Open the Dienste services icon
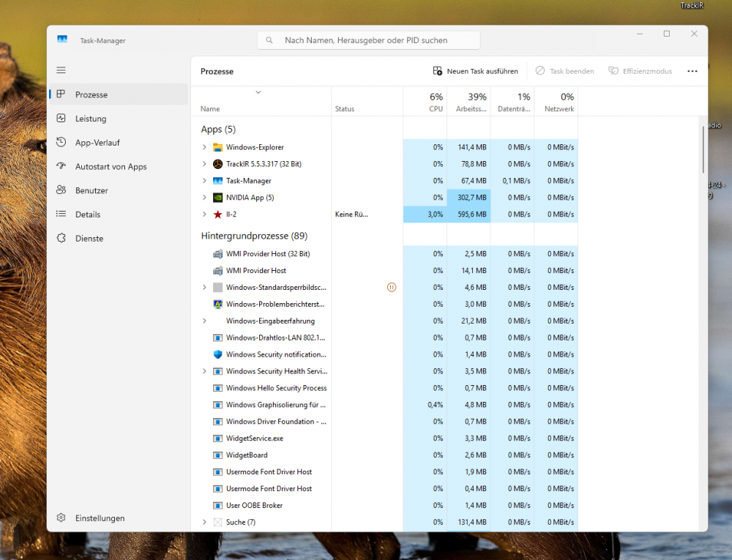This screenshot has height=560, width=732. click(61, 238)
